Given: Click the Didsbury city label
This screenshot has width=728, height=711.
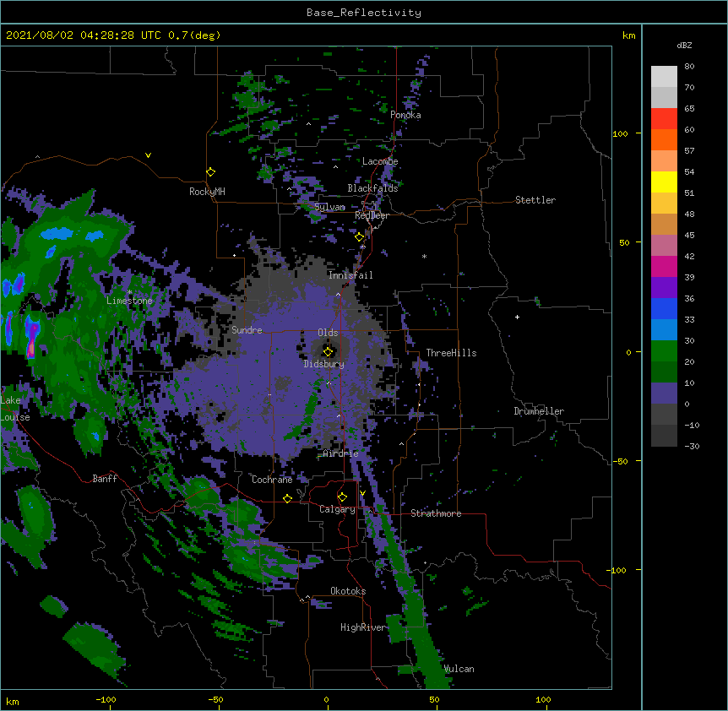Looking at the screenshot, I should pos(324,364).
